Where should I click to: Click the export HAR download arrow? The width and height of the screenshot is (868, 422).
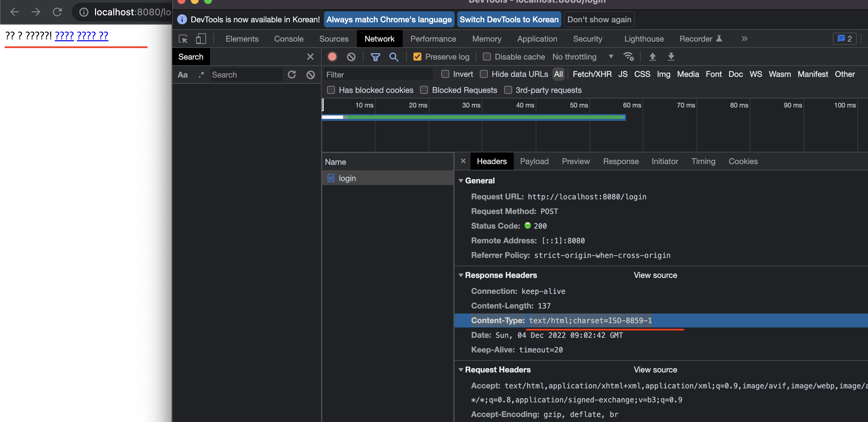[x=671, y=57]
